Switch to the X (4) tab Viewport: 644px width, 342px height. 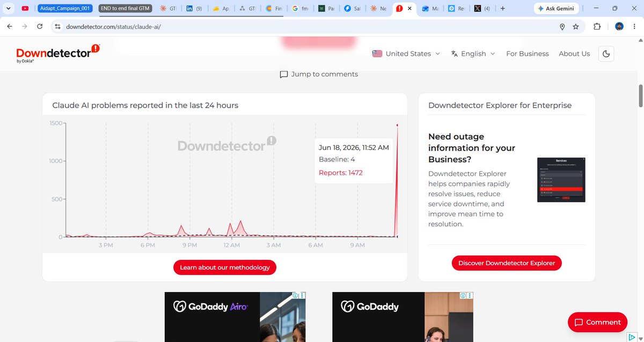click(x=481, y=9)
